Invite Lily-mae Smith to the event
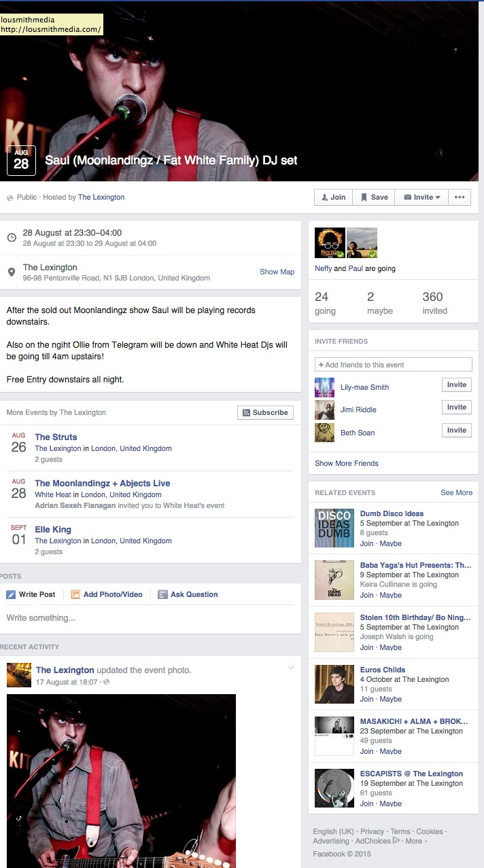The height and width of the screenshot is (868, 484). (x=456, y=384)
